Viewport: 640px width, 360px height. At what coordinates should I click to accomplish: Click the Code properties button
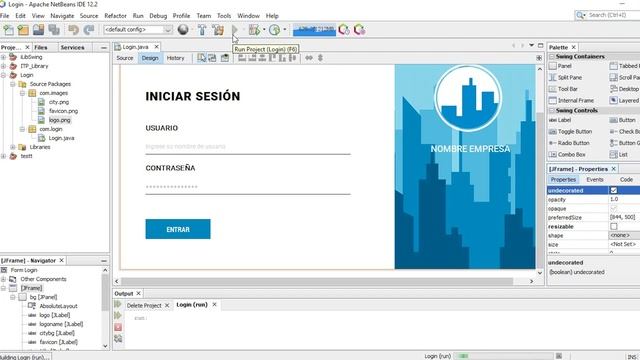[627, 180]
